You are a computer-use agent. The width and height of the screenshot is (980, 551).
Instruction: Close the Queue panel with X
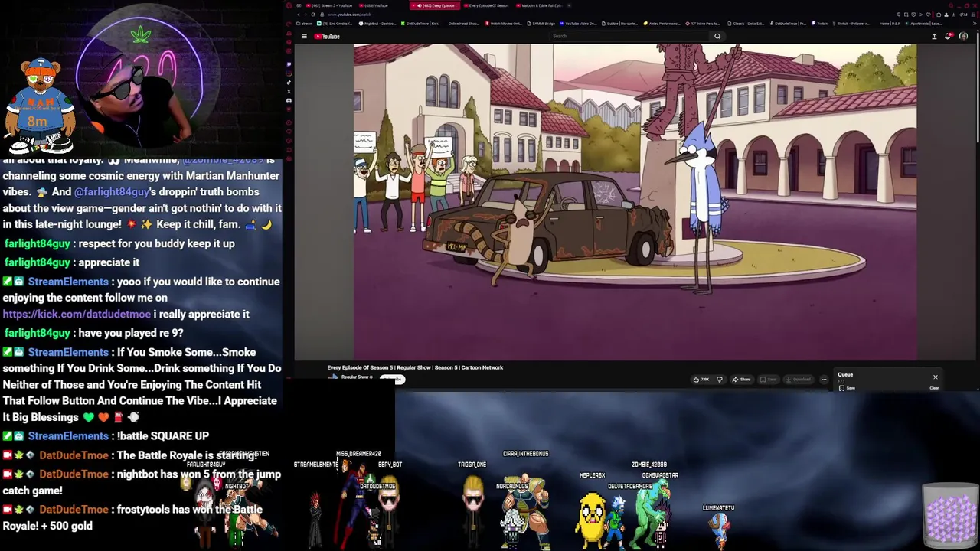(935, 377)
